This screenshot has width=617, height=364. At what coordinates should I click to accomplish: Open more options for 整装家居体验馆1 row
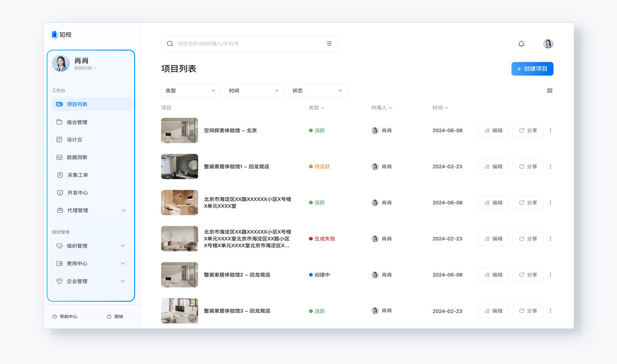(550, 166)
